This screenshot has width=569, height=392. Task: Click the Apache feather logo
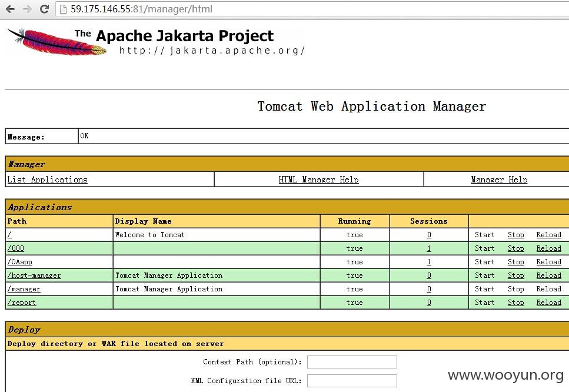tap(57, 42)
